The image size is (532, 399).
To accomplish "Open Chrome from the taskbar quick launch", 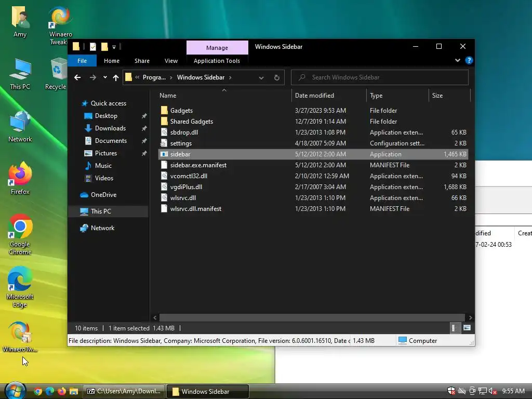I will (x=38, y=391).
